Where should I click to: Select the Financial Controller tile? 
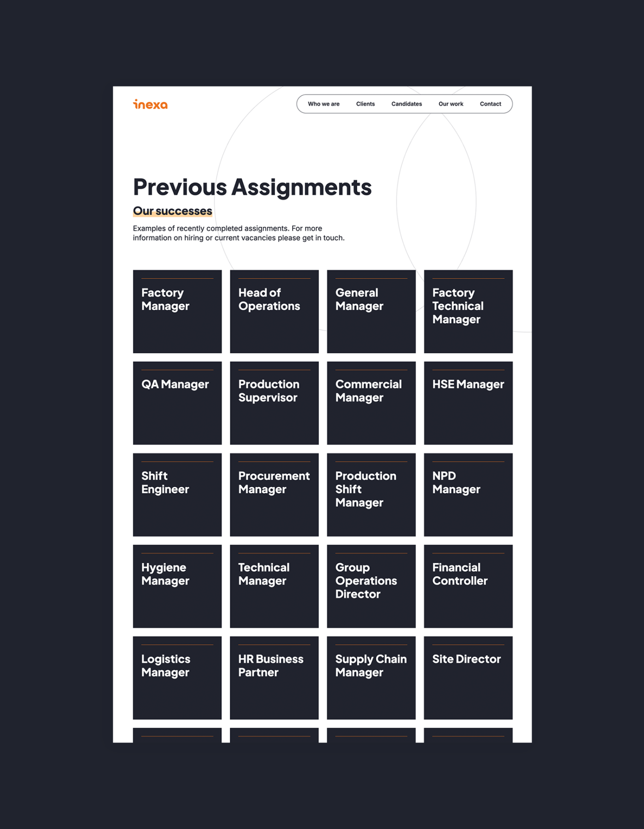468,586
